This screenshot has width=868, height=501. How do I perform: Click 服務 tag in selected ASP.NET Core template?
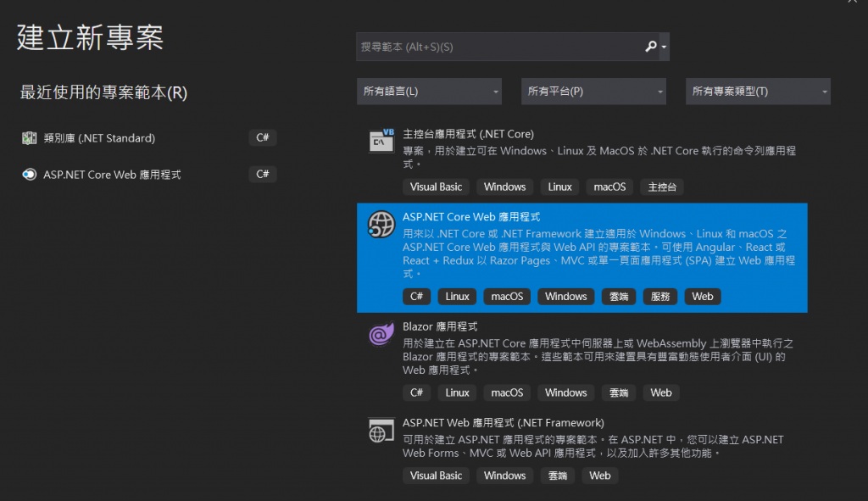(x=660, y=297)
